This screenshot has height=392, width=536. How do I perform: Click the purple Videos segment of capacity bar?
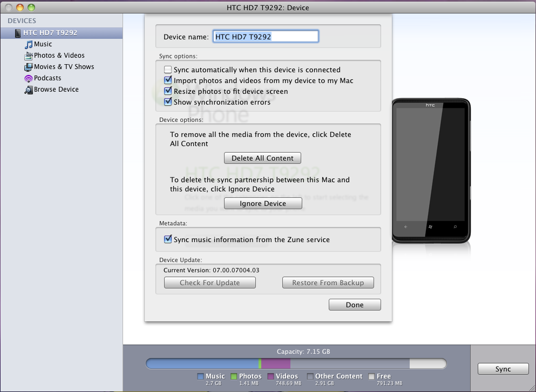click(276, 363)
